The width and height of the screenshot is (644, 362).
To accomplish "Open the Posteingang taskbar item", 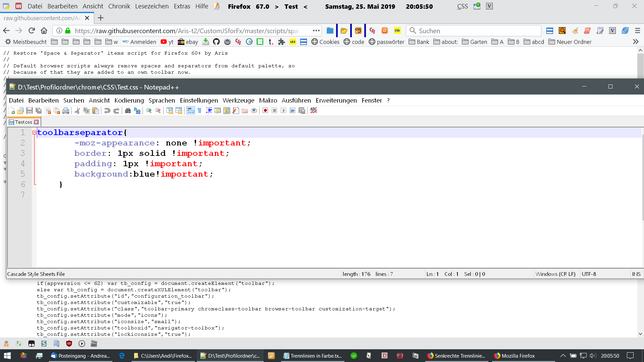I will pyautogui.click(x=80, y=356).
